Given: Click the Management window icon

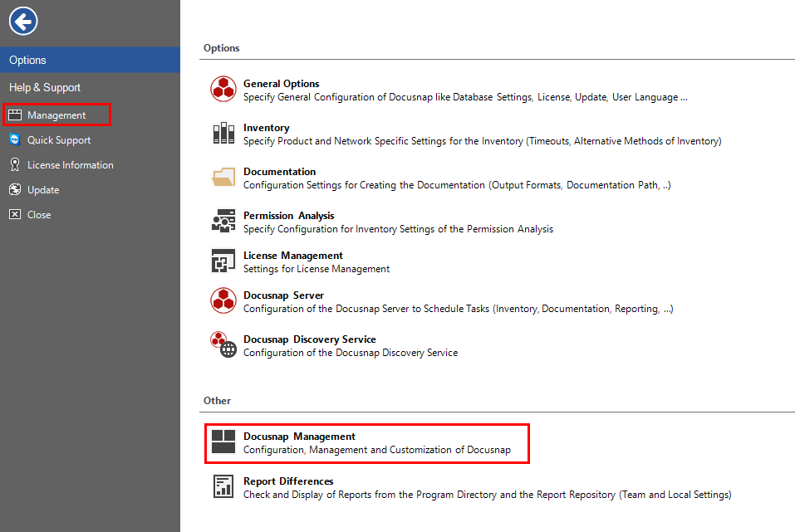Looking at the screenshot, I should 15,115.
